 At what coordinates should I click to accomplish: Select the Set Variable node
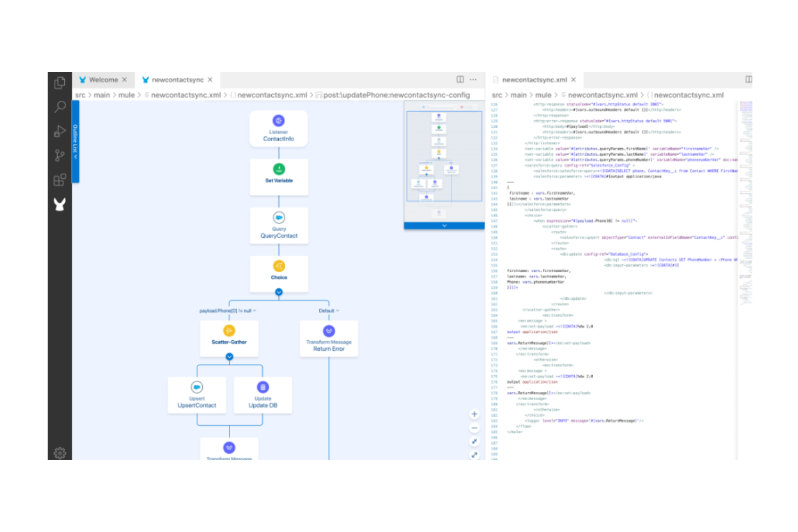coord(279,177)
